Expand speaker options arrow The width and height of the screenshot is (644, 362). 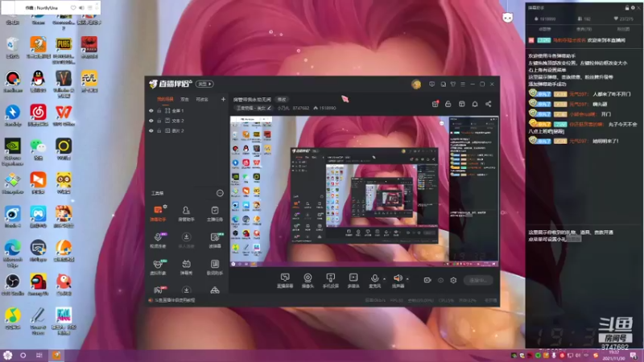407,279
